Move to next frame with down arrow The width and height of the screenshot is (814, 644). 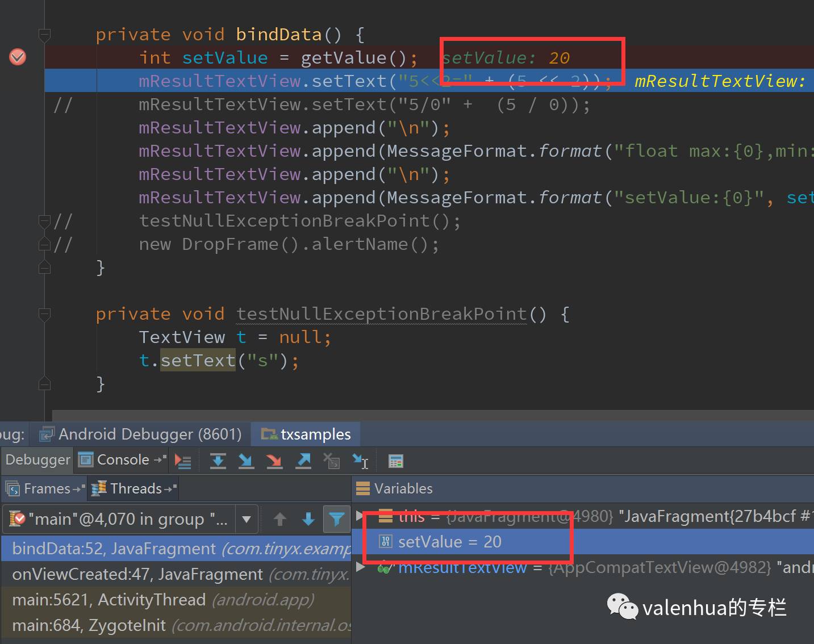tap(308, 519)
